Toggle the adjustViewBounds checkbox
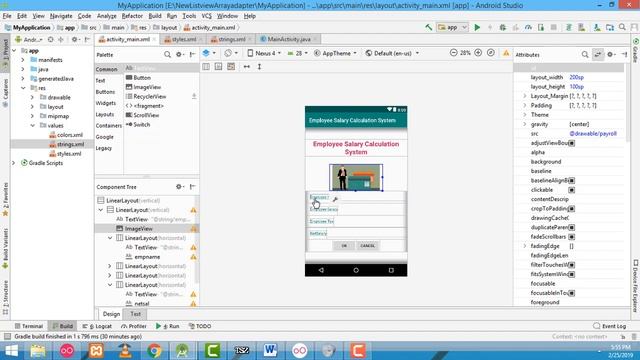 (x=572, y=143)
